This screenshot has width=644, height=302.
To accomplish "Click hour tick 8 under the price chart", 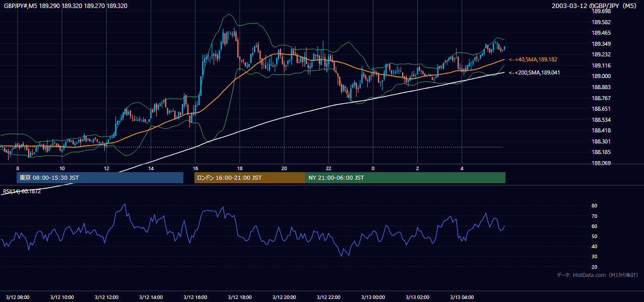I will (18, 168).
